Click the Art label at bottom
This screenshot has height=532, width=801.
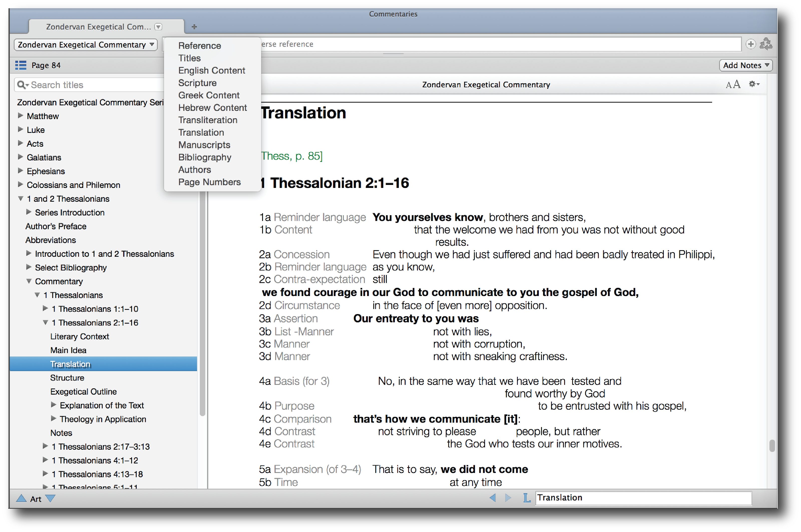[x=36, y=499]
